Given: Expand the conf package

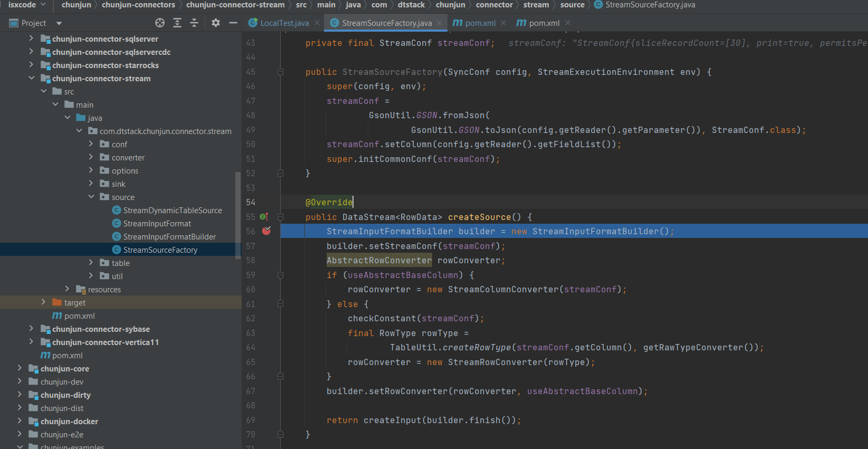Looking at the screenshot, I should click(91, 144).
